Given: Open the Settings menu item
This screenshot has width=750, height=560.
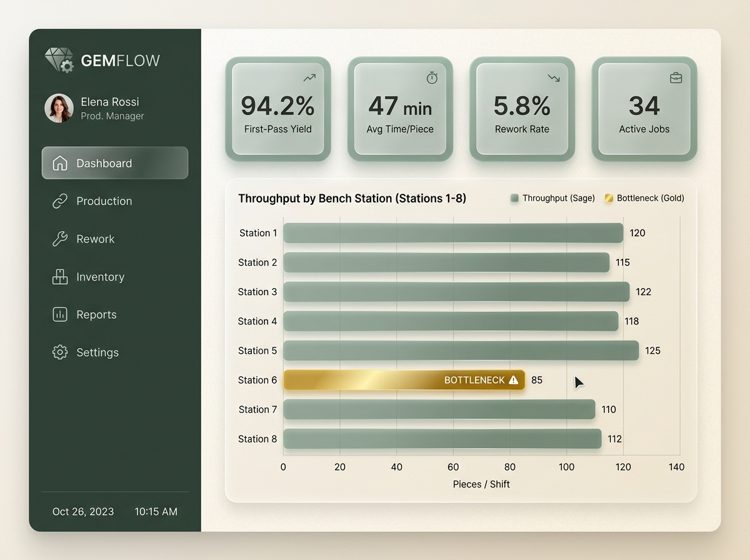Looking at the screenshot, I should 115,352.
